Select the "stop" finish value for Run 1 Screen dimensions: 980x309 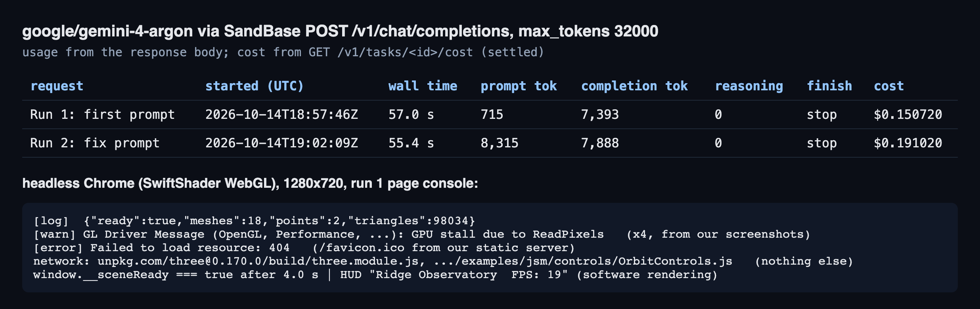822,114
